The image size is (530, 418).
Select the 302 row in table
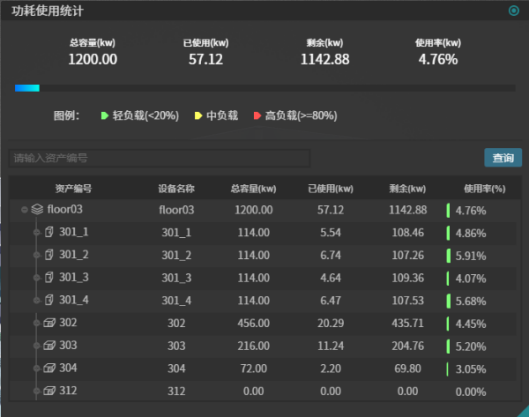pyautogui.click(x=263, y=323)
